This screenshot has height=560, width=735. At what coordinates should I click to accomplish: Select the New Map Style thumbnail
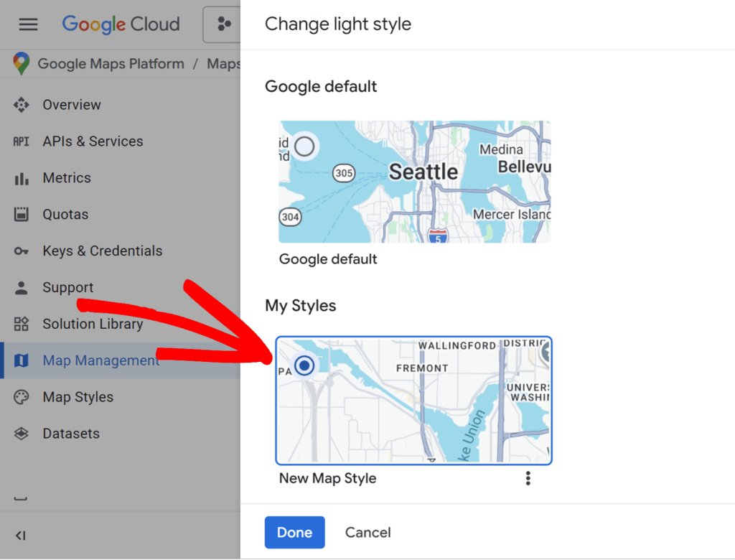coord(413,401)
